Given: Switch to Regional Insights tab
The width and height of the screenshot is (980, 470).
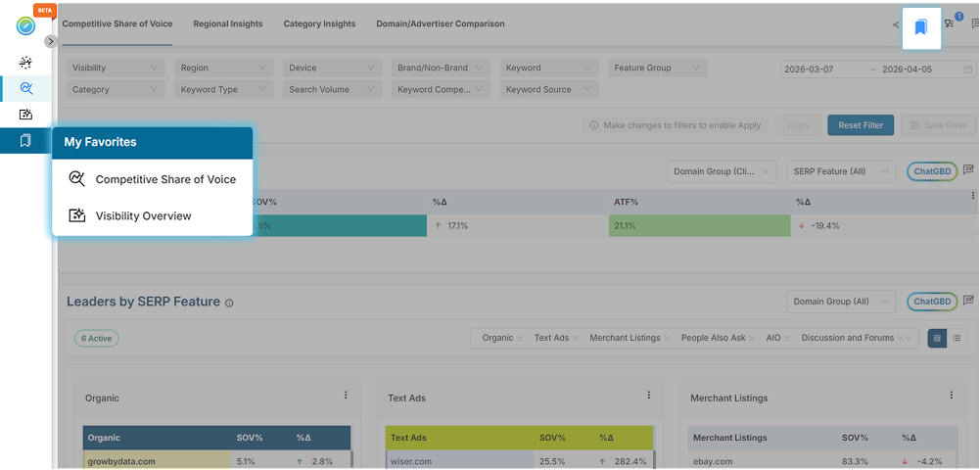Looking at the screenshot, I should point(227,23).
